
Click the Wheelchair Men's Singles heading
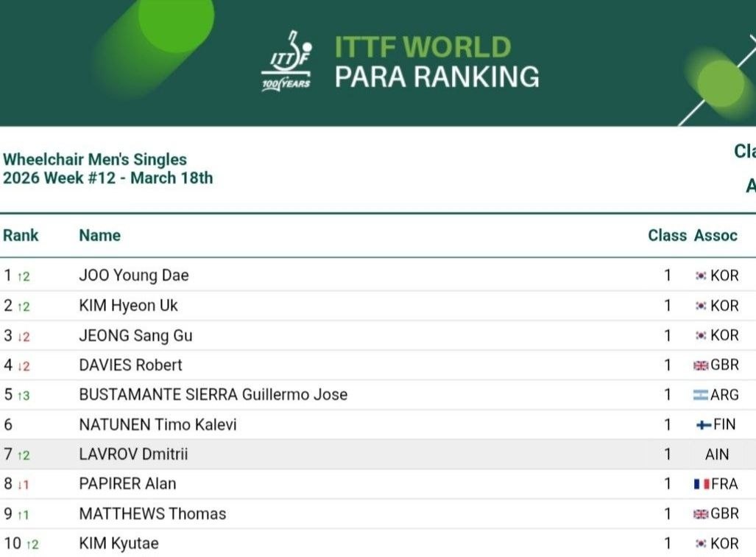95,159
